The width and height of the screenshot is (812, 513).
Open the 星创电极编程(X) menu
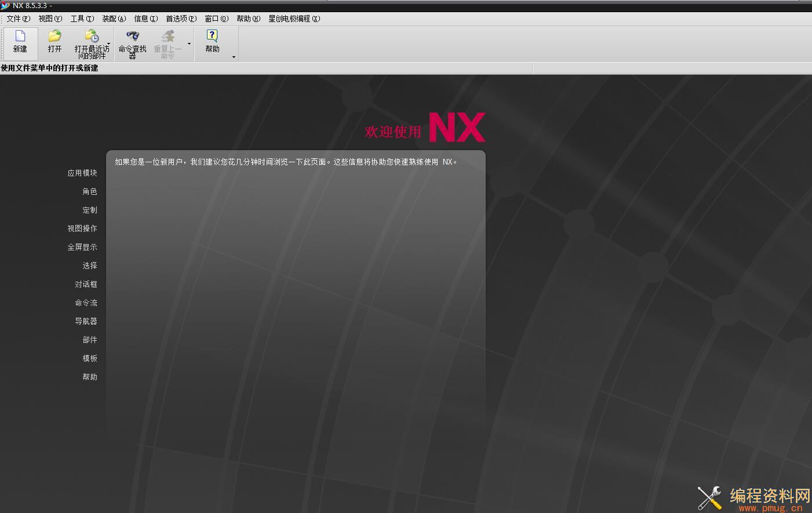(x=294, y=19)
